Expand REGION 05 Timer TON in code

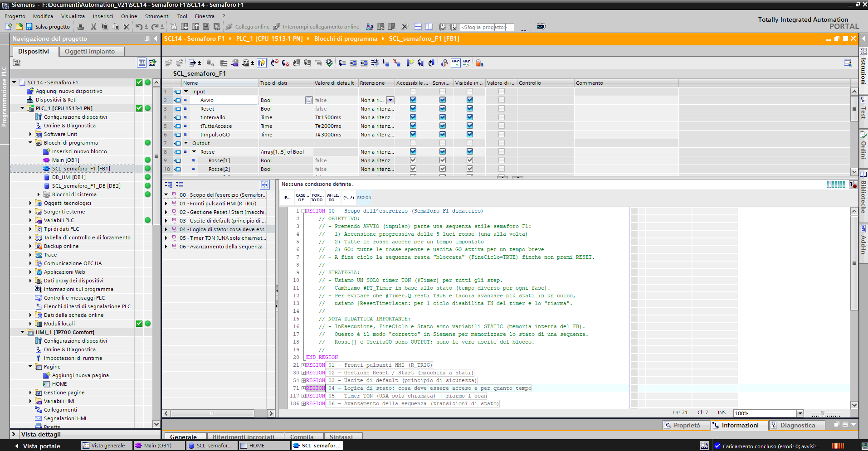303,396
